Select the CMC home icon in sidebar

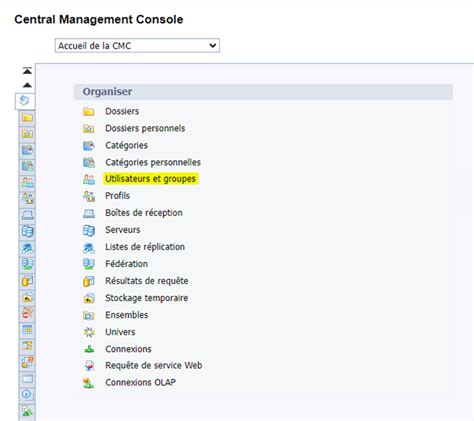click(25, 101)
